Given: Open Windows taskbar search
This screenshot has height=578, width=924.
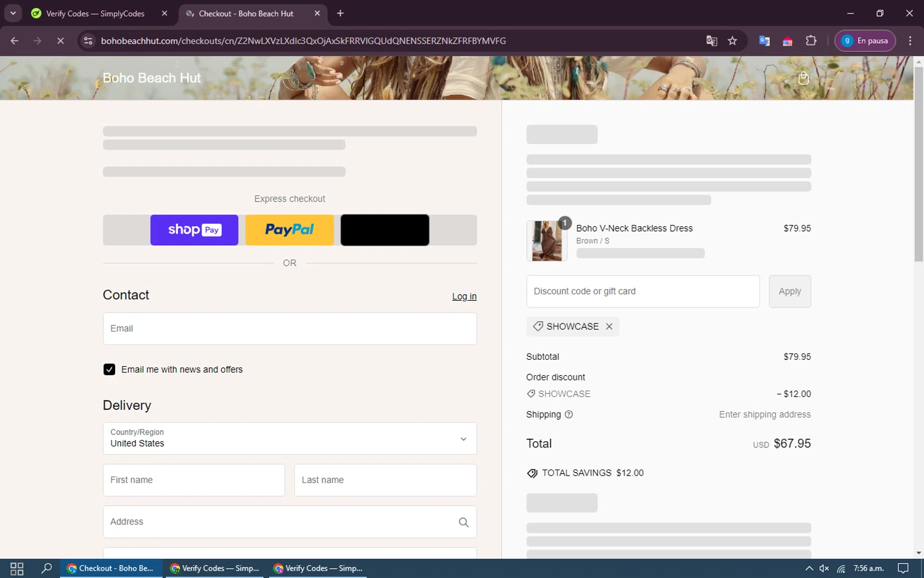Looking at the screenshot, I should coord(46,569).
